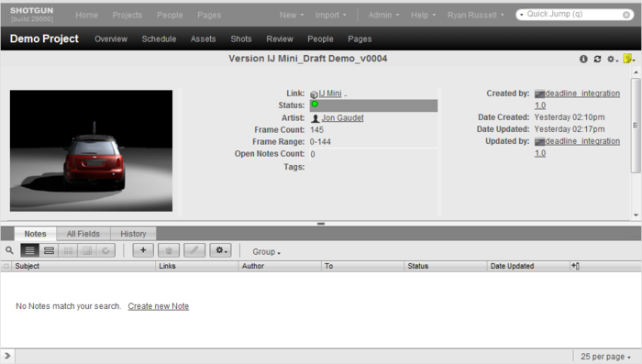642x364 pixels.
Task: Toggle the select-all checkbox in header
Action: (x=6, y=266)
